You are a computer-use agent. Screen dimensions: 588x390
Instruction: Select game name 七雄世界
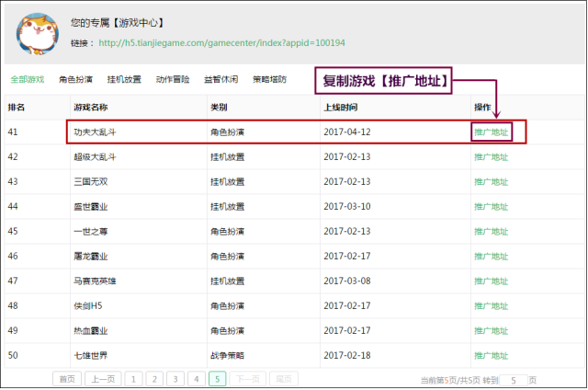coord(91,355)
